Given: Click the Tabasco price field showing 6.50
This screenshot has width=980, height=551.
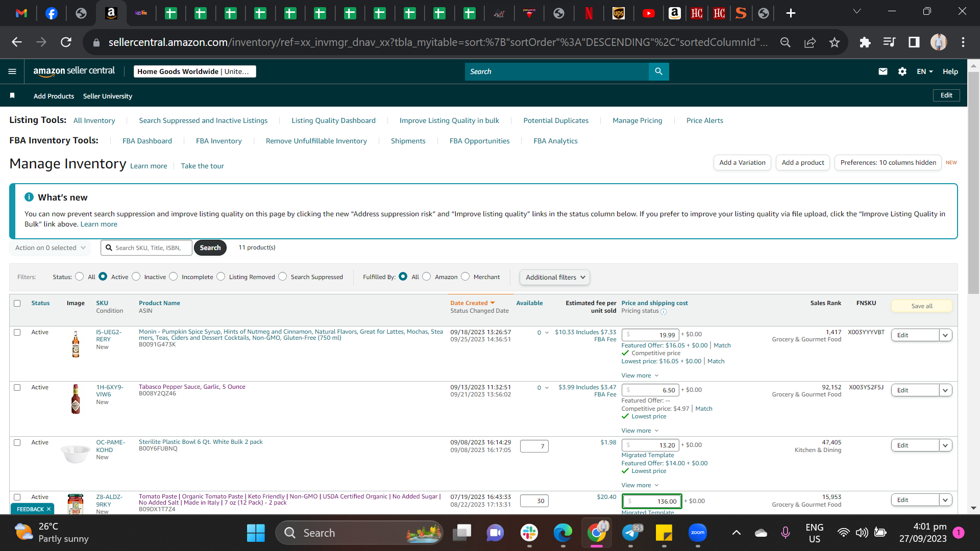Looking at the screenshot, I should point(651,390).
